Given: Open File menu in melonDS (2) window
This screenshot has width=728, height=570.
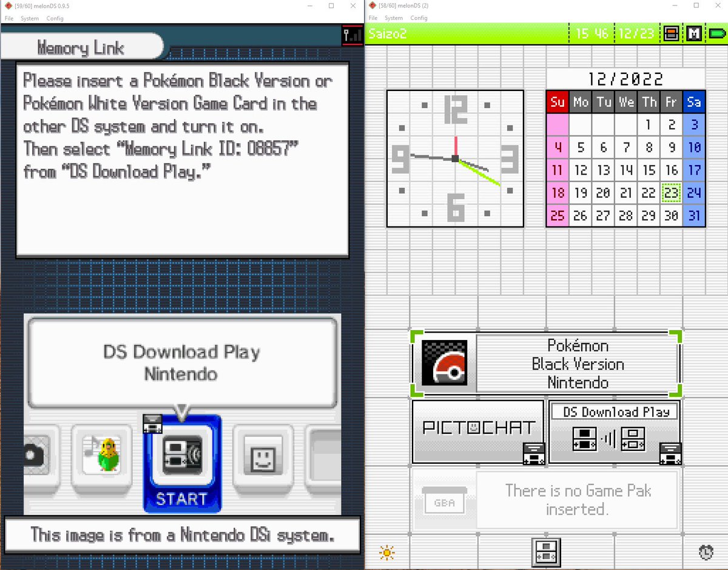Looking at the screenshot, I should click(373, 18).
